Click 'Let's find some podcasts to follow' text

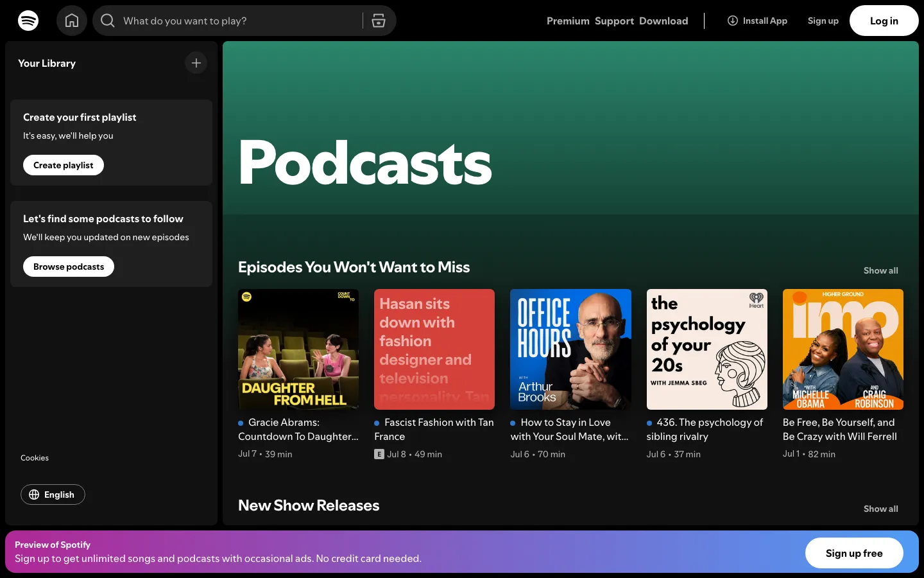coord(103,219)
